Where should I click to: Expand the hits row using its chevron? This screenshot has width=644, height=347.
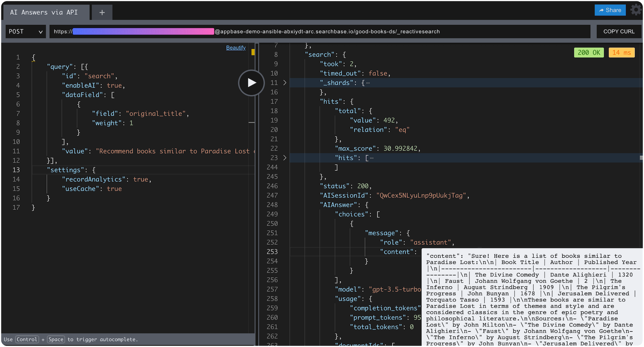point(285,158)
